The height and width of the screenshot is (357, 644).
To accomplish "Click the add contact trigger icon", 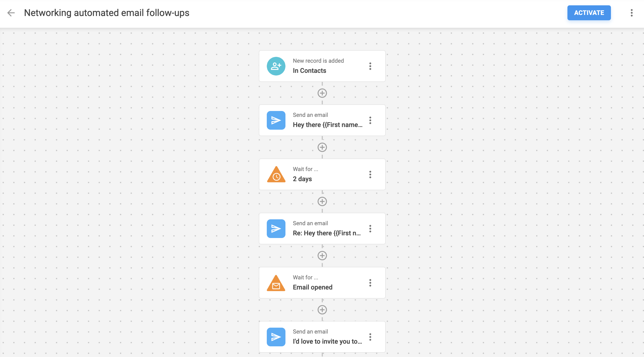I will click(x=276, y=66).
